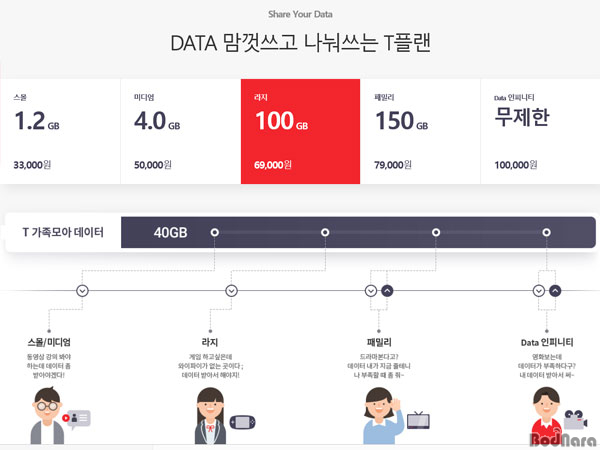The height and width of the screenshot is (450, 600).
Task: Click the DATA 맘껏쓰고 나눠쓰는 T플랜 title
Action: coord(301,42)
